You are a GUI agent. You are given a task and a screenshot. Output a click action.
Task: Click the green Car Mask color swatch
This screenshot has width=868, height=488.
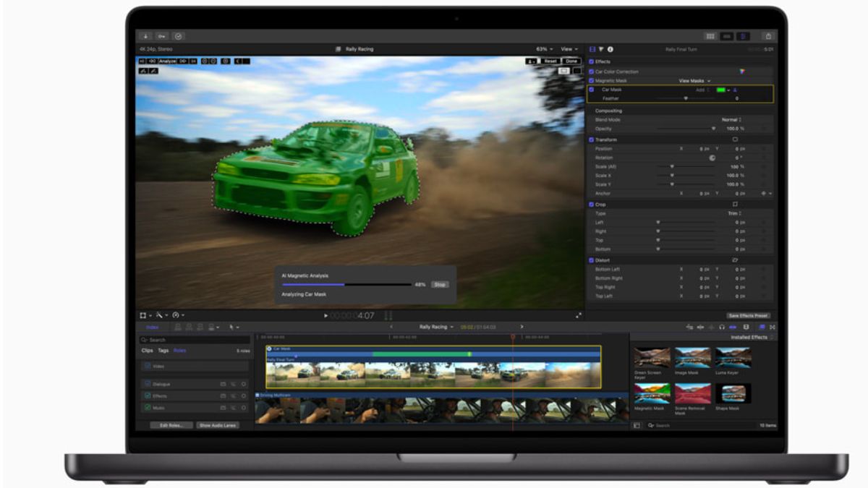click(x=720, y=90)
